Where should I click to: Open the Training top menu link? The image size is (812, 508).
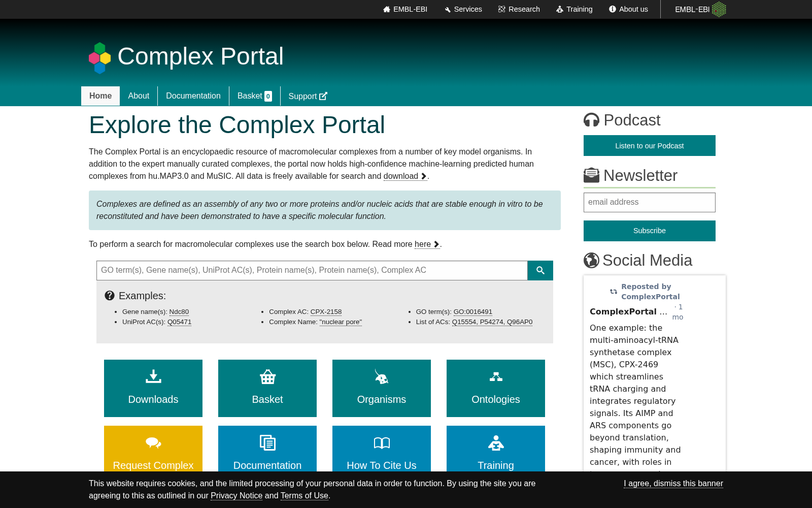pyautogui.click(x=574, y=9)
